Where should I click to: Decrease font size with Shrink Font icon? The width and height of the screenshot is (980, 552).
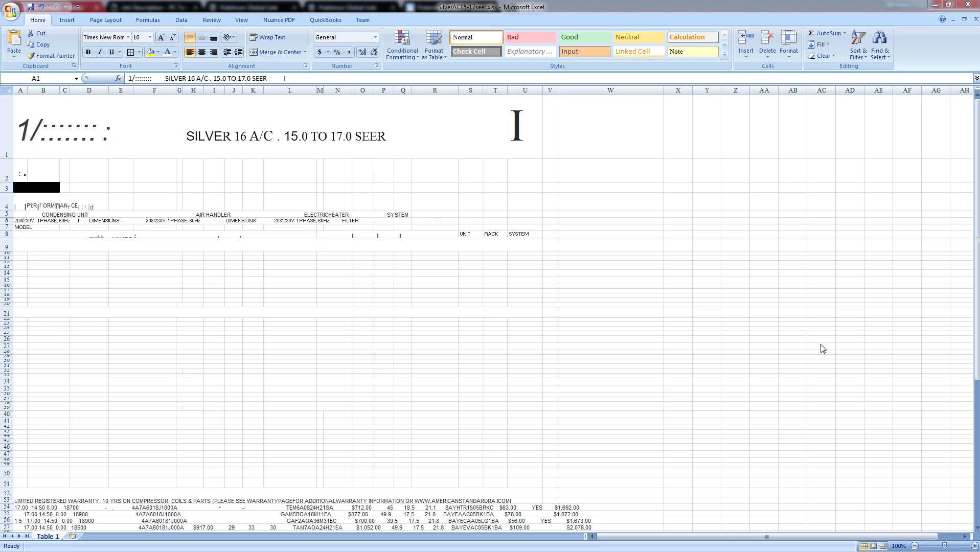pyautogui.click(x=172, y=37)
